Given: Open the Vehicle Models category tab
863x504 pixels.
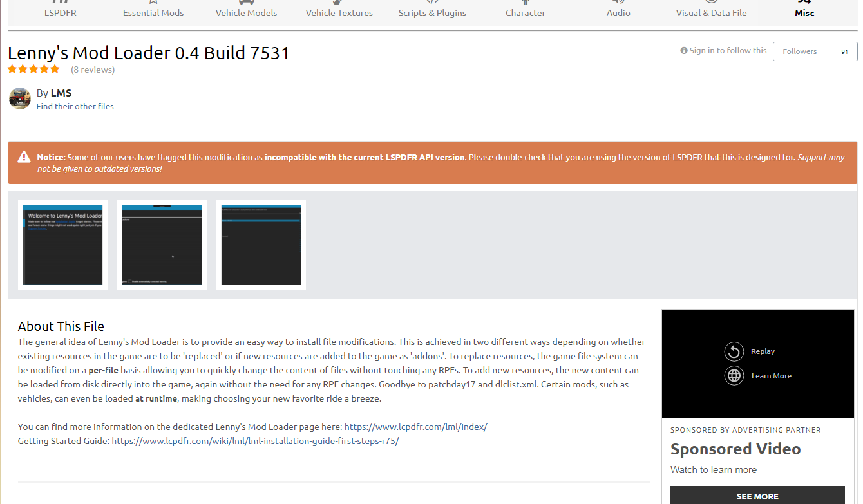Looking at the screenshot, I should [247, 12].
